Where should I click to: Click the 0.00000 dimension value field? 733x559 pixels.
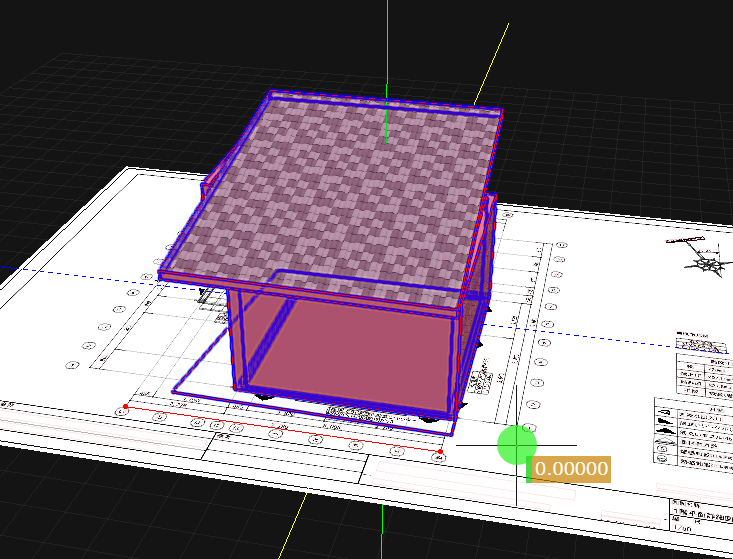[x=569, y=469]
